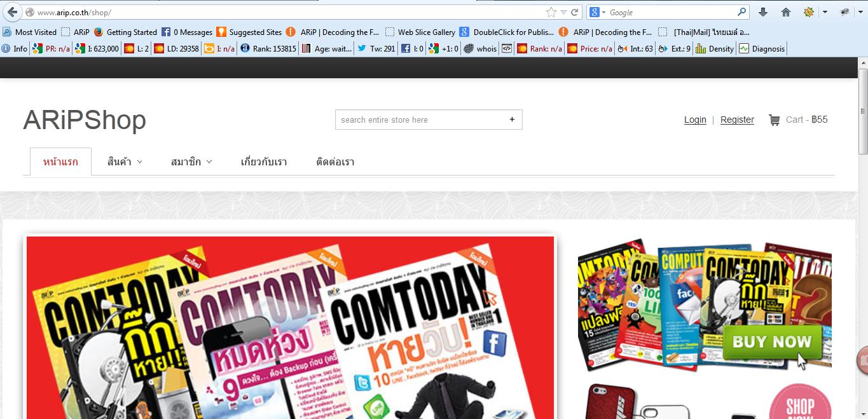Open Google '+1: 0' indicator
The width and height of the screenshot is (868, 419).
pos(444,48)
